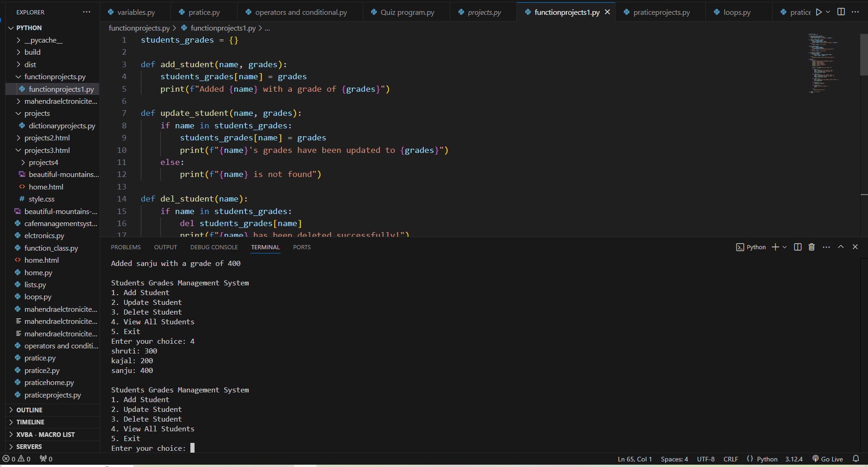Open Explorer views and more actions menu
The height and width of the screenshot is (467, 868).
[87, 12]
